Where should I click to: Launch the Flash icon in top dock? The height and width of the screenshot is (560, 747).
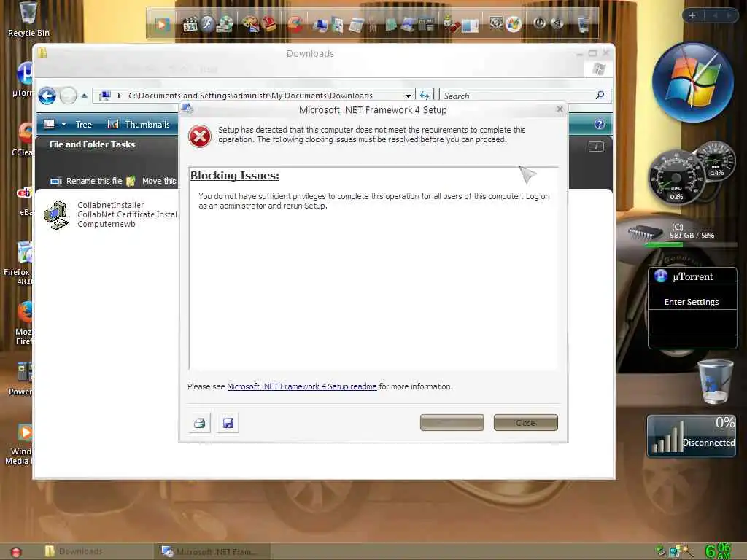pyautogui.click(x=208, y=23)
